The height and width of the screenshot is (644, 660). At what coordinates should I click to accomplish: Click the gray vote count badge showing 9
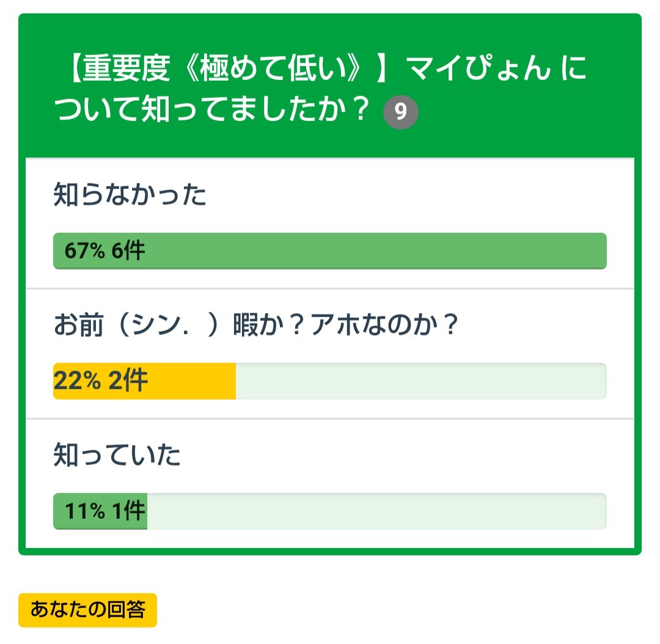[400, 113]
